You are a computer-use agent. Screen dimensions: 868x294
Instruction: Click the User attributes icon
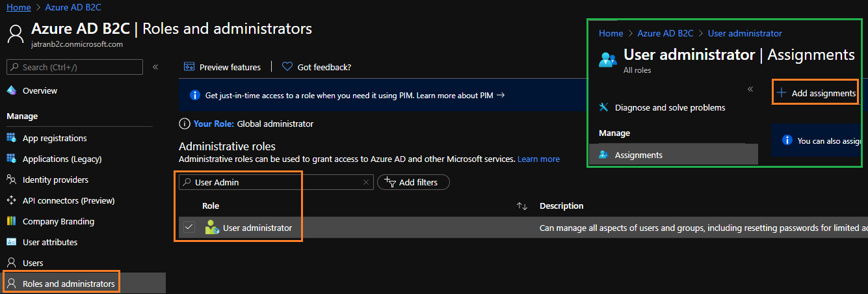pos(11,242)
